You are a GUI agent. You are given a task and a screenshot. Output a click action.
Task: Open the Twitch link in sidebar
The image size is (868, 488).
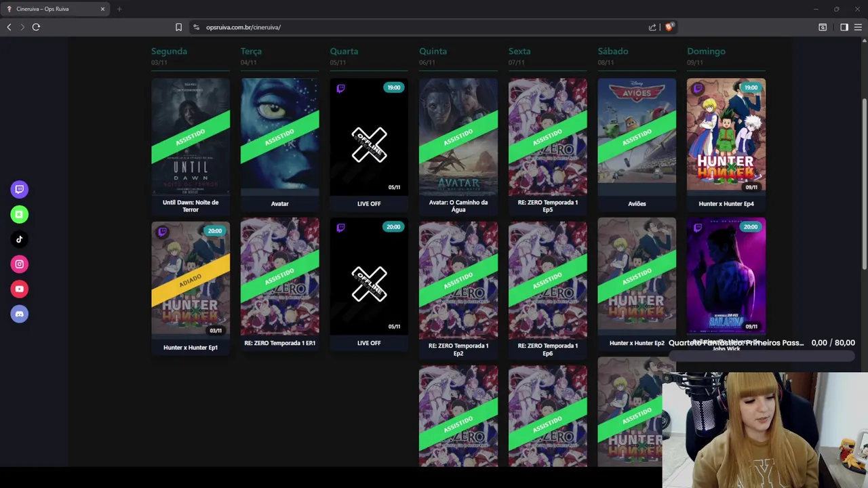(x=19, y=189)
